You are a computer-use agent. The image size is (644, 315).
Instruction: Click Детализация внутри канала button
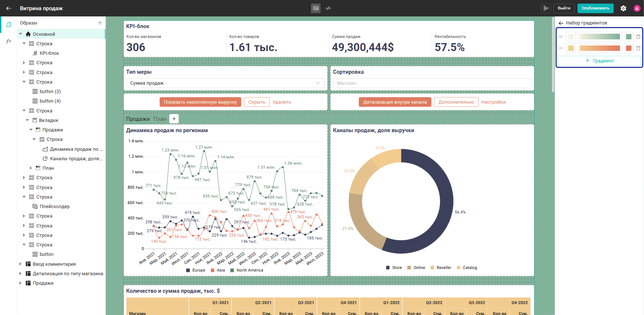[395, 102]
